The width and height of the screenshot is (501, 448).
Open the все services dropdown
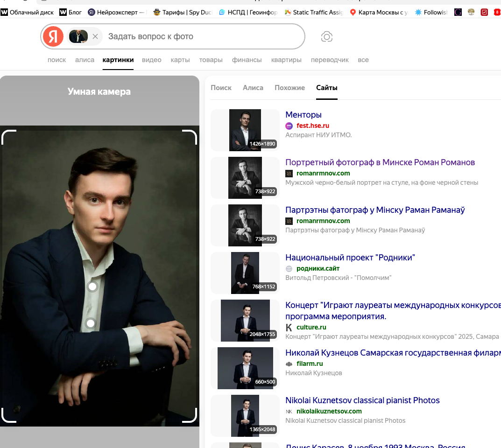[x=363, y=60]
